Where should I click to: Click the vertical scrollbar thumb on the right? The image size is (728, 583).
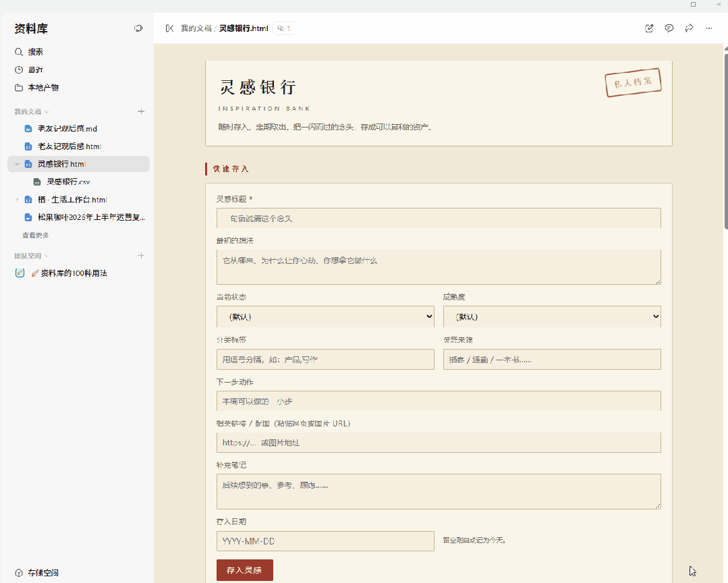(726, 142)
